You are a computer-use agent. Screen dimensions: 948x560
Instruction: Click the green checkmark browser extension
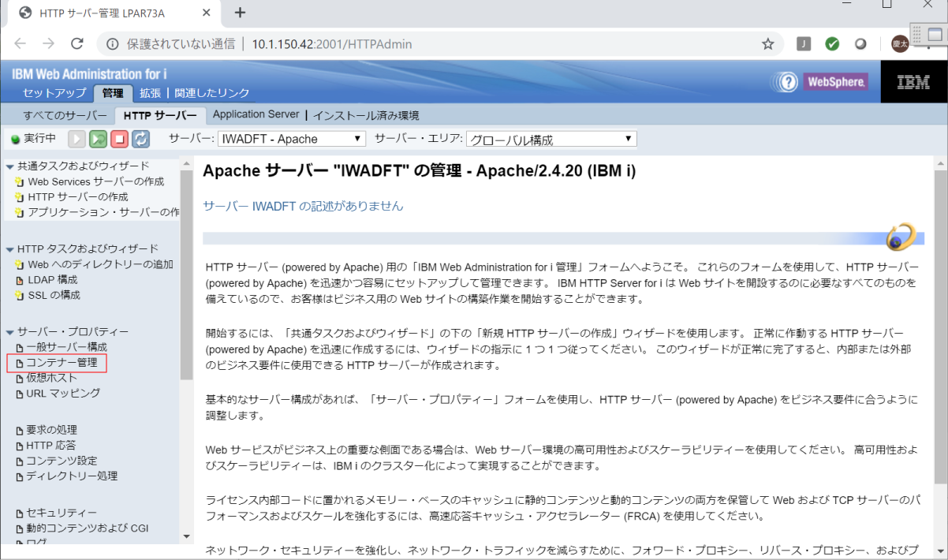832,44
